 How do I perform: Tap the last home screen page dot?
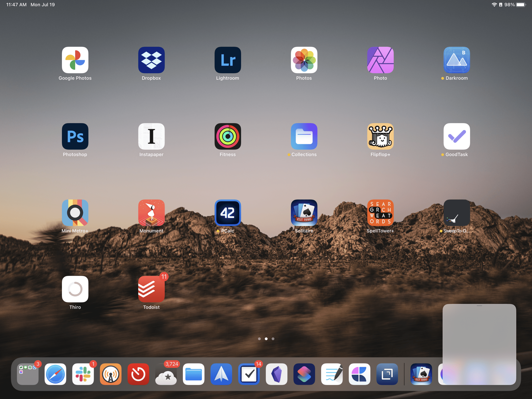pos(273,339)
